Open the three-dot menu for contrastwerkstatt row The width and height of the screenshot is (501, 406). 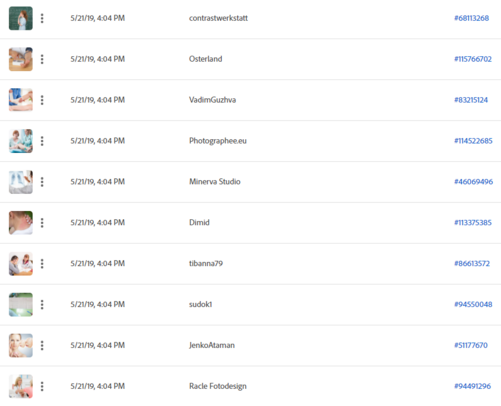[x=42, y=18]
